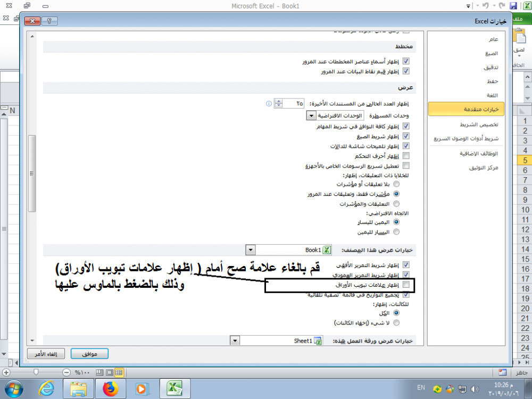Open the Customize Quick Access Toolbar dropdown

pos(469,6)
